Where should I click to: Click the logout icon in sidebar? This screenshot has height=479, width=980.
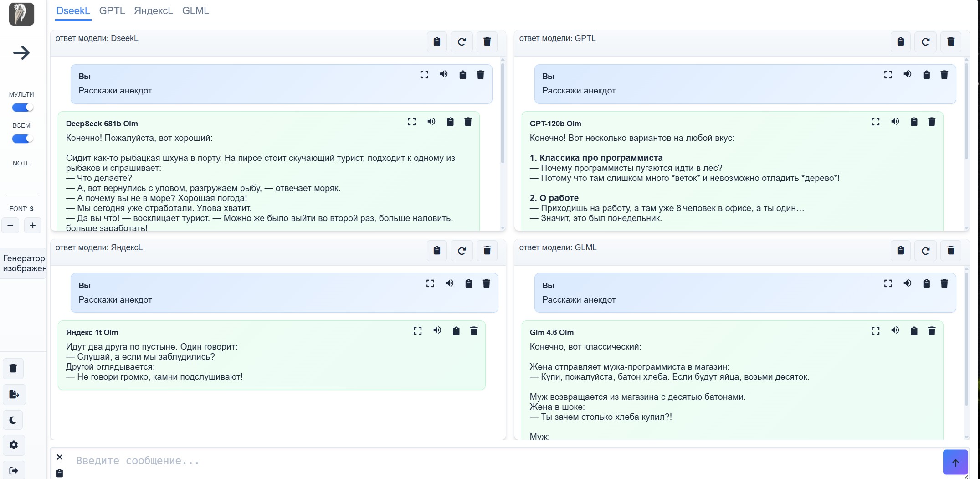click(14, 470)
